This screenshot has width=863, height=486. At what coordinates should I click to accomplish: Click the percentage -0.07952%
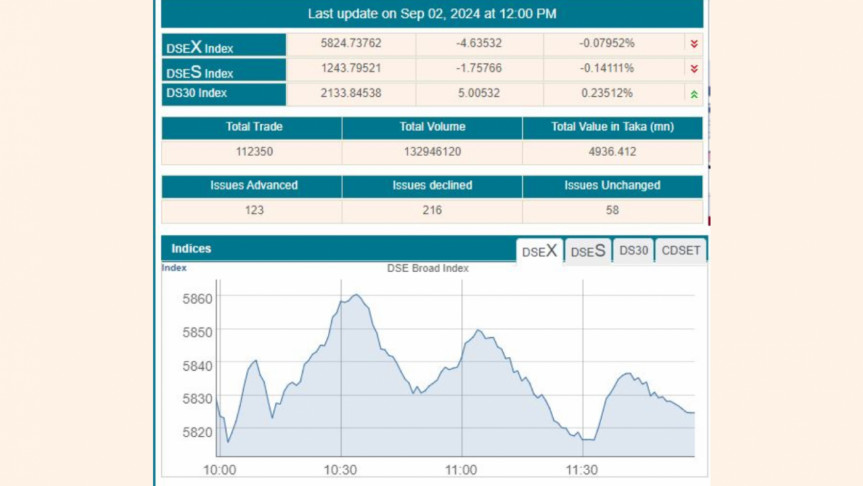click(x=607, y=43)
